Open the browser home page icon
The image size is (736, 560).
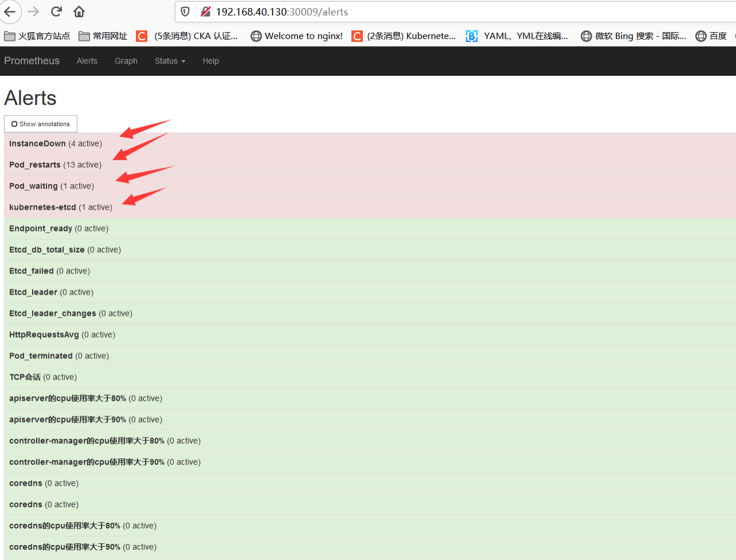click(x=79, y=11)
